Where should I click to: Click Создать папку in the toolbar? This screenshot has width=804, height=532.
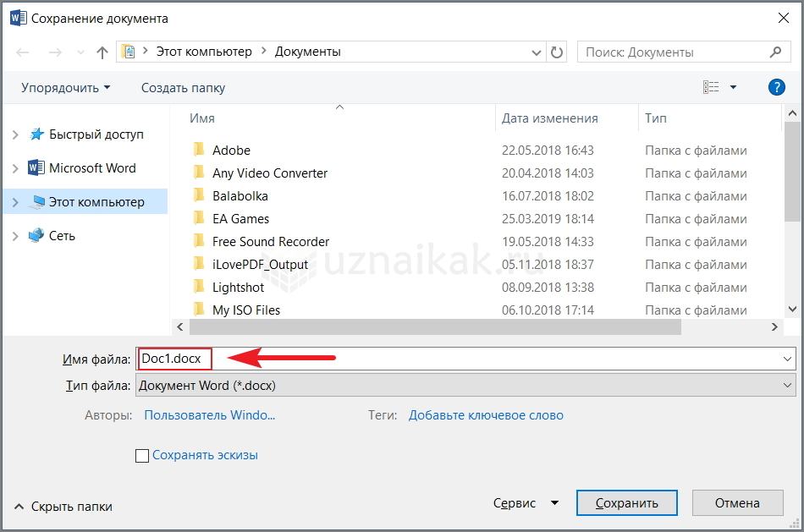183,88
